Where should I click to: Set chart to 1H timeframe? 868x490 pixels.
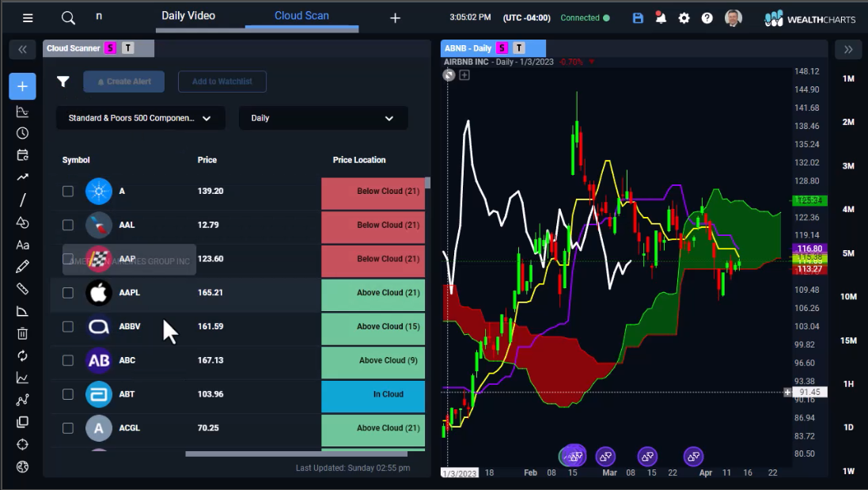pyautogui.click(x=848, y=384)
